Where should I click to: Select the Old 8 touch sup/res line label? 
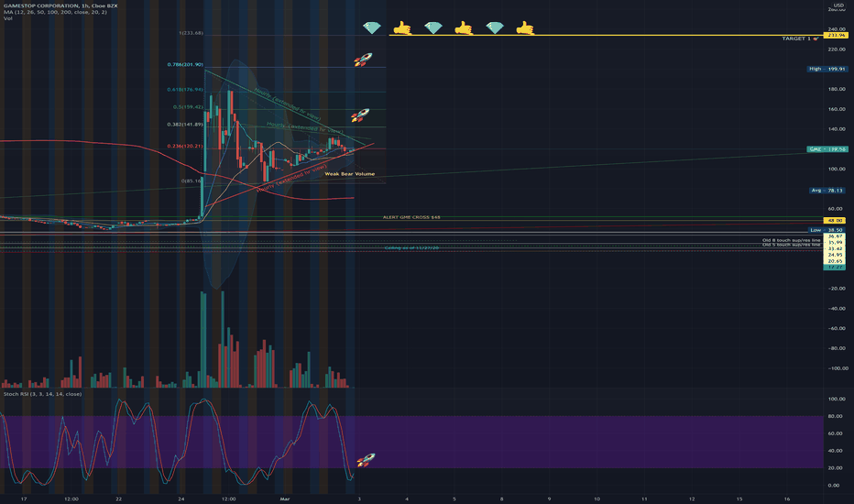pos(791,240)
